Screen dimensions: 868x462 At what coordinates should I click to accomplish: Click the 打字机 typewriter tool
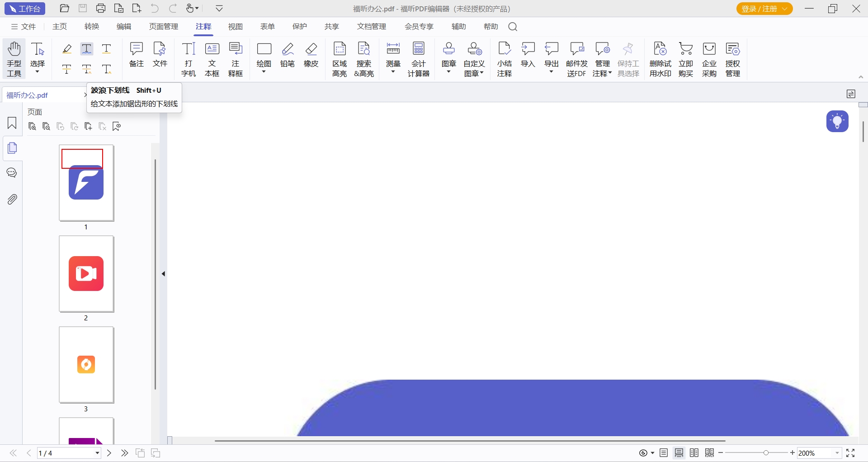point(189,59)
